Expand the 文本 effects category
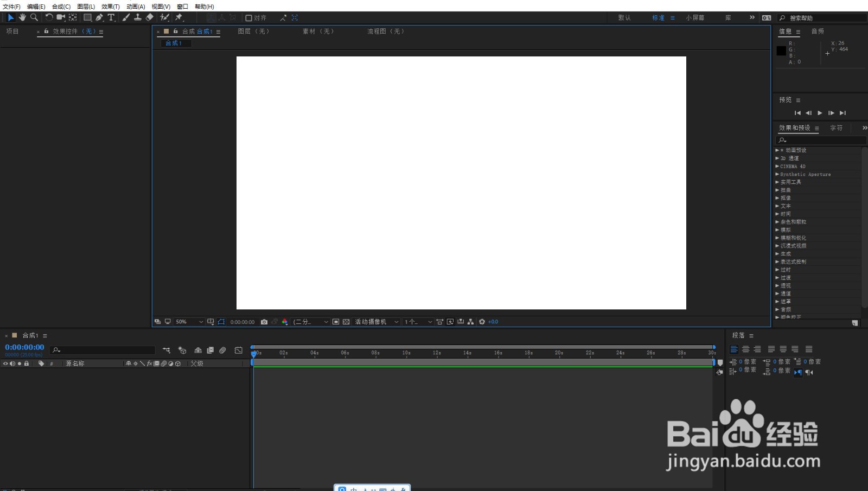This screenshot has height=491, width=868. click(x=777, y=206)
